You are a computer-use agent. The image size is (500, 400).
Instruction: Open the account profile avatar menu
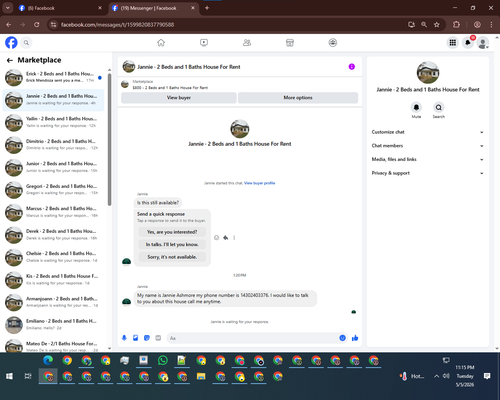pos(483,43)
